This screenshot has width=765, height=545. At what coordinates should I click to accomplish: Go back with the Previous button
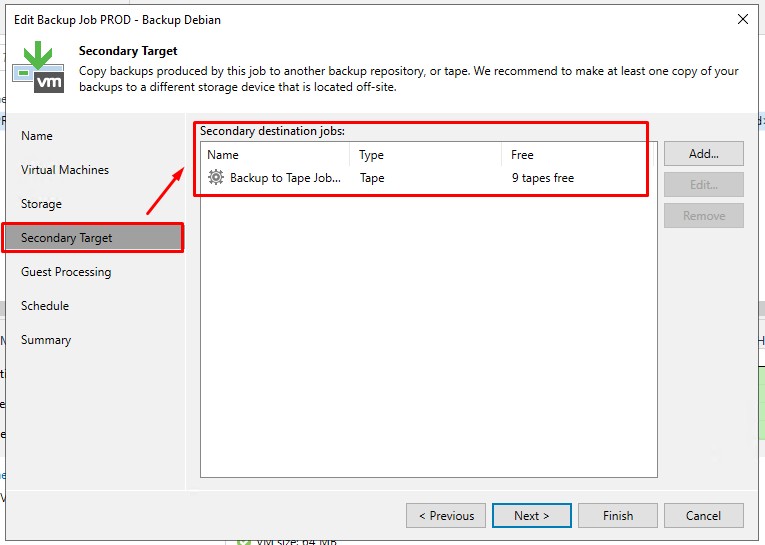coord(446,516)
